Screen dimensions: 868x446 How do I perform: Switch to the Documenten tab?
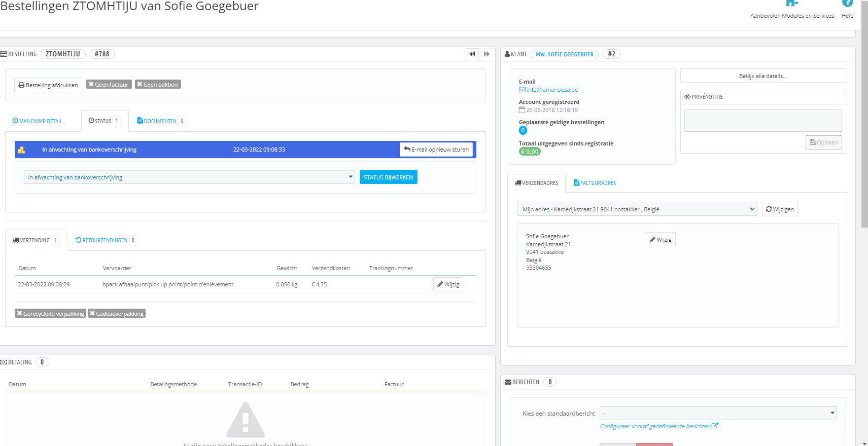tap(162, 121)
